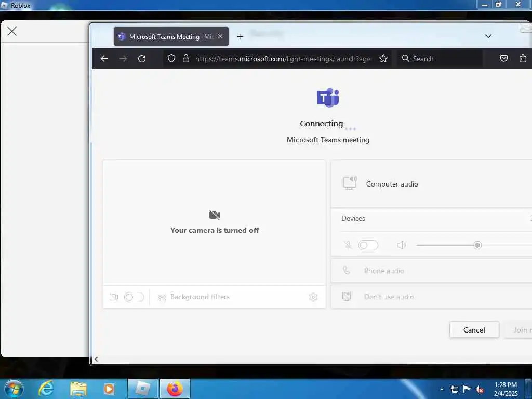Screen dimensions: 532x399
Task: Close the Microsoft Teams Meeting tab
Action: point(220,36)
